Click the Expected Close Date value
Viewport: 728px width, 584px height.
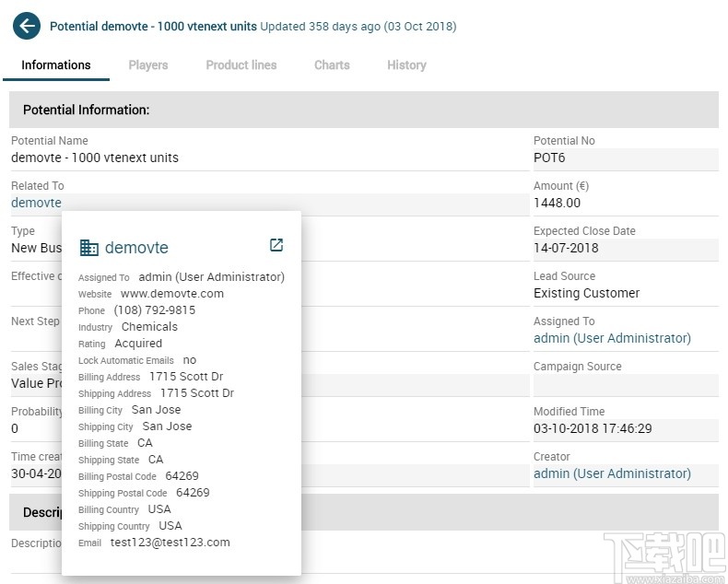click(x=566, y=248)
